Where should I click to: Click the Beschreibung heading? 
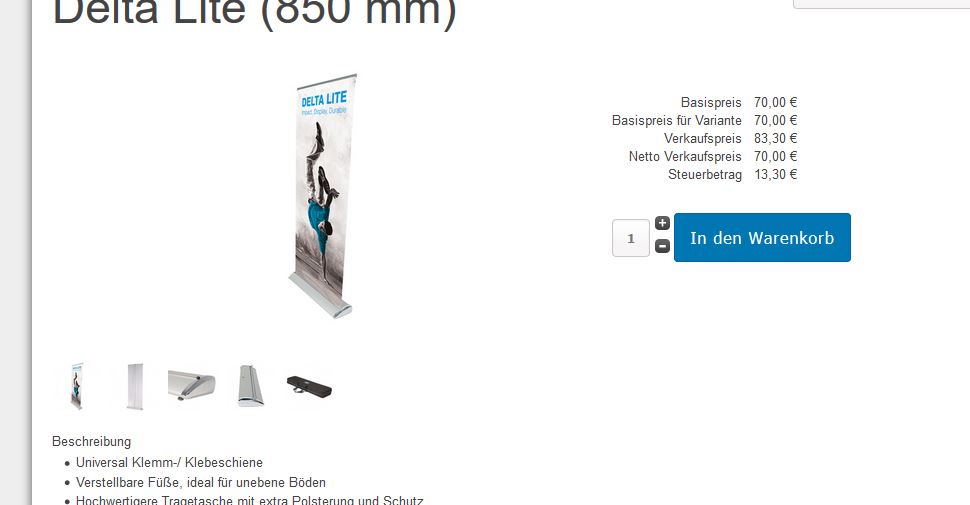[92, 441]
